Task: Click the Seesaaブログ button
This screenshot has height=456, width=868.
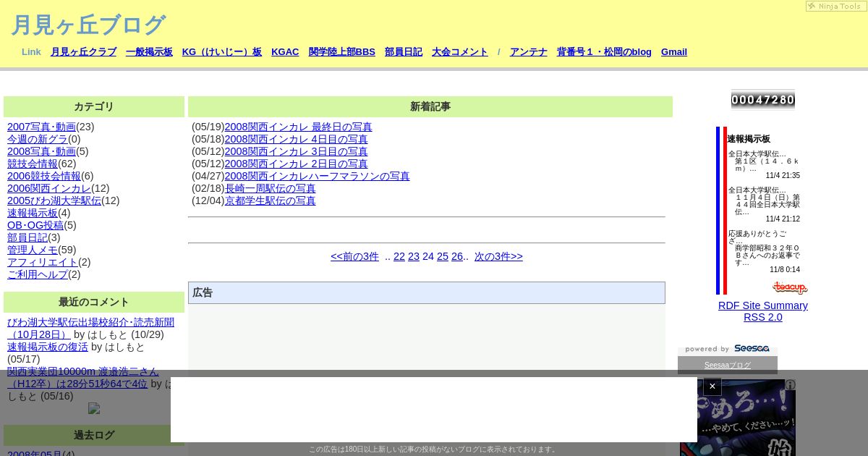Action: [x=728, y=366]
